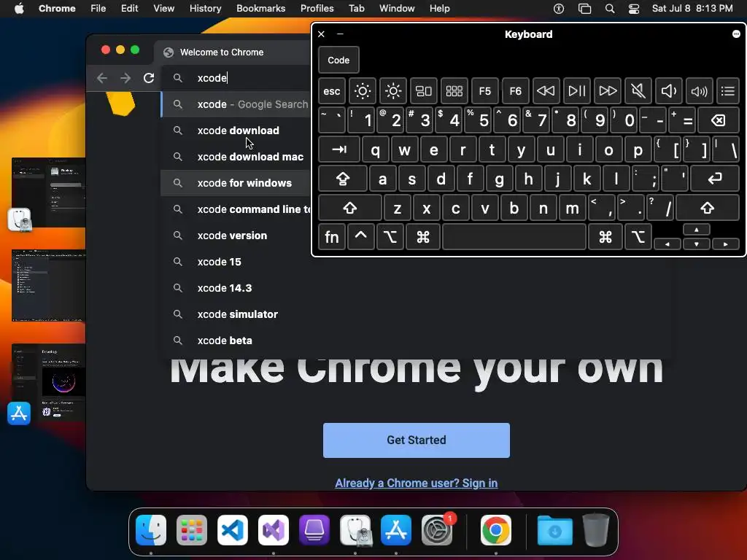Tap the down arrow key

pyautogui.click(x=697, y=244)
